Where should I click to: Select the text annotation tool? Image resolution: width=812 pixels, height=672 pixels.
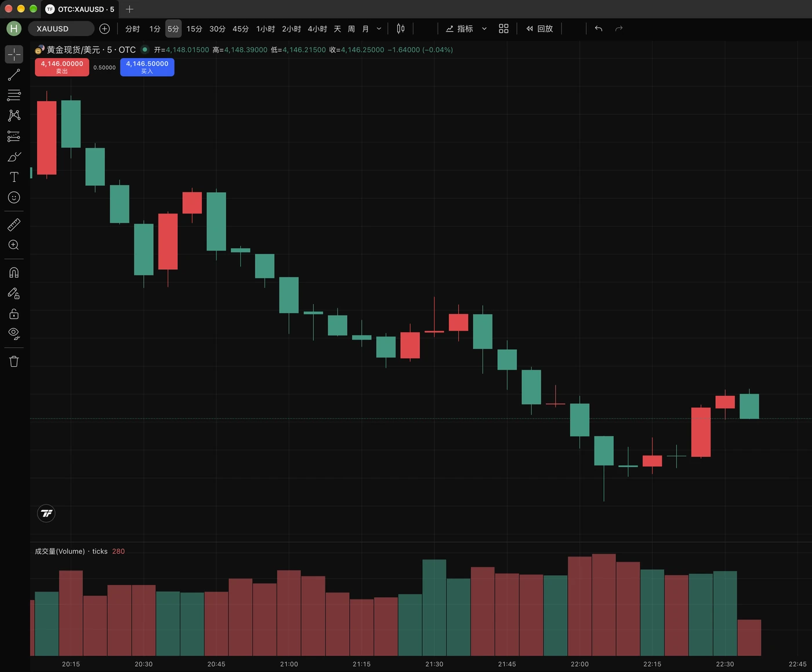pos(14,177)
